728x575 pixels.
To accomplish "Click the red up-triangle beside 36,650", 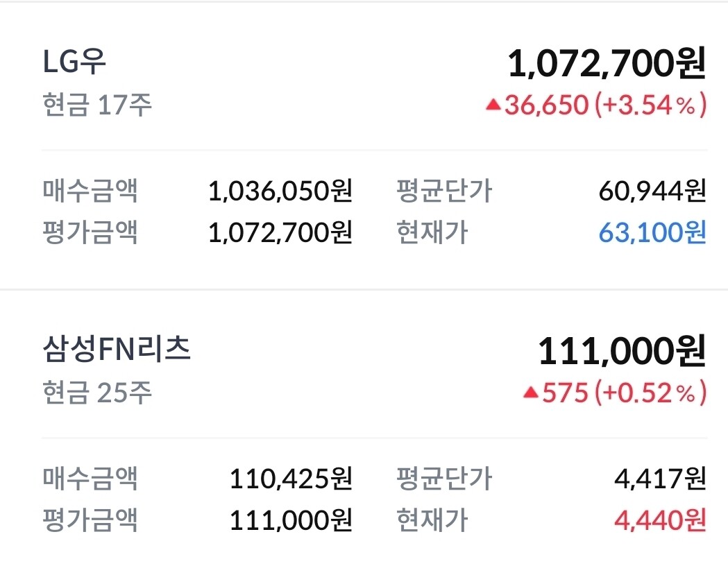I will [x=493, y=105].
